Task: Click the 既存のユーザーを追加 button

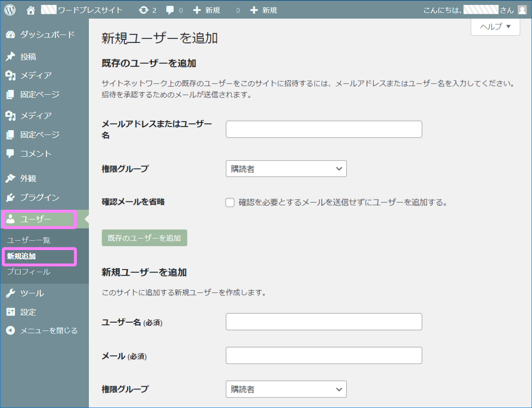Action: [x=144, y=238]
